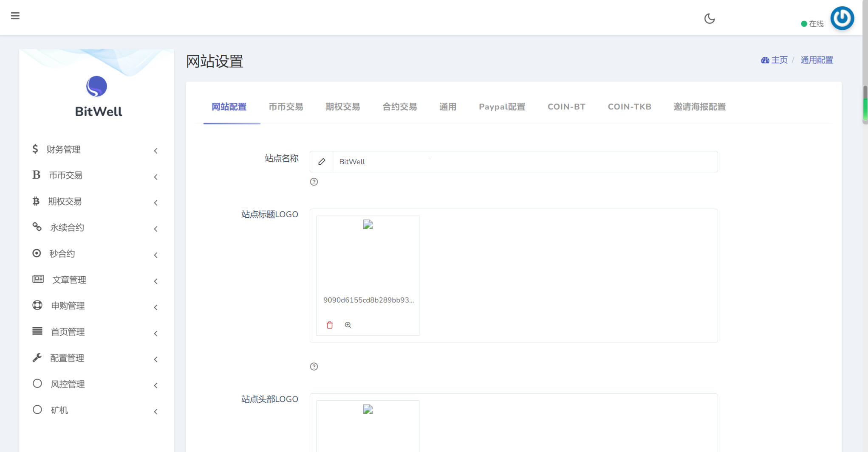Preview the logo with magnifier icon
The width and height of the screenshot is (868, 452).
[348, 325]
